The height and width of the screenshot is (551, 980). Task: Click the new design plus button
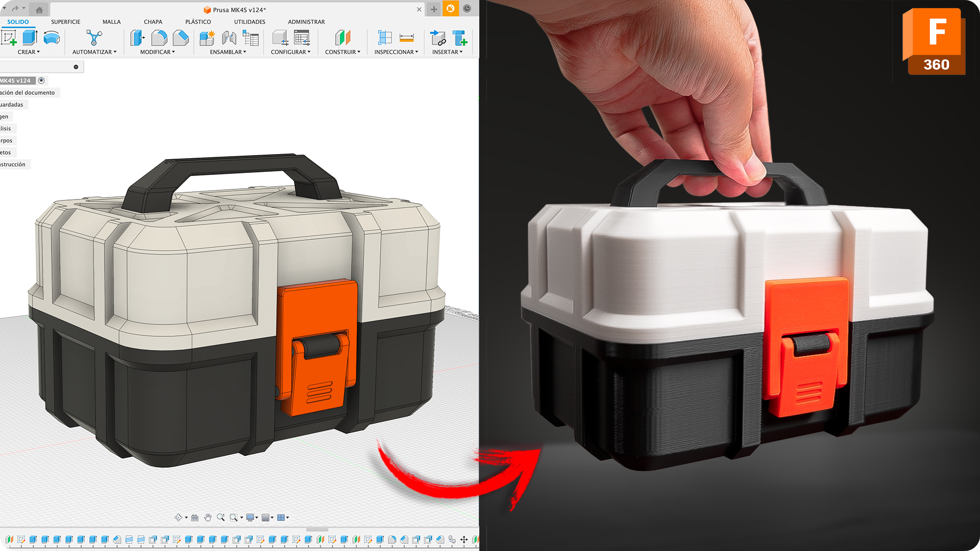(x=434, y=9)
